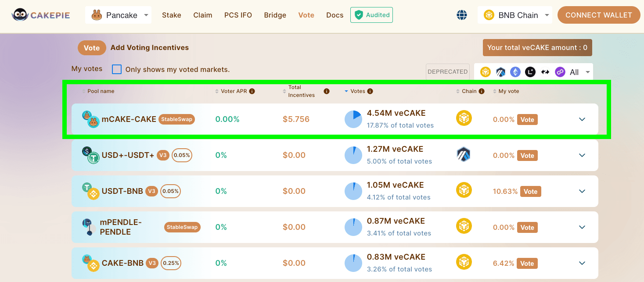Switch to Add Voting Incentives tab
This screenshot has height=282, width=644.
tap(149, 47)
